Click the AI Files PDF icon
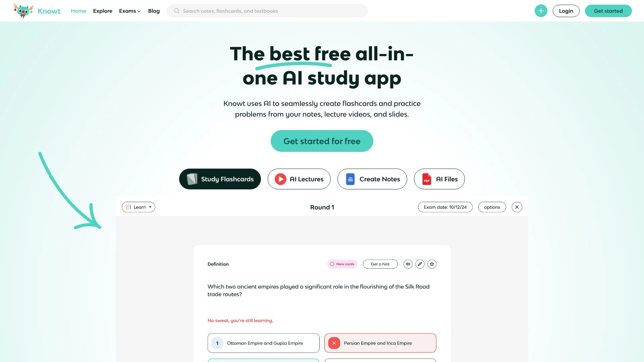 tap(426, 179)
